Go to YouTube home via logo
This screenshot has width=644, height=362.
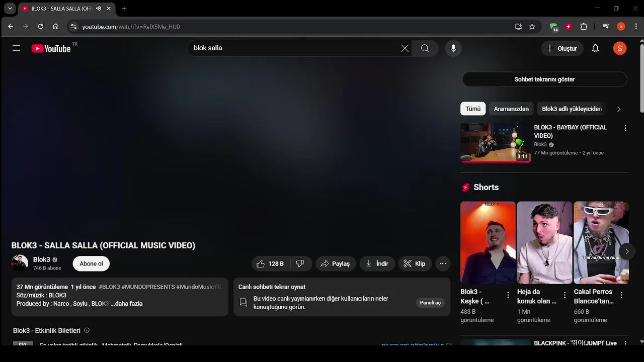(51, 48)
